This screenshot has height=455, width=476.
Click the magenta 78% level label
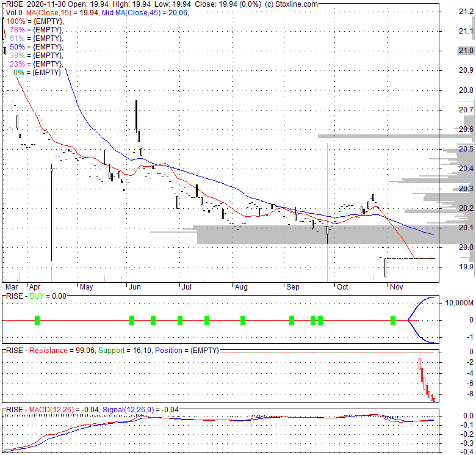point(17,30)
